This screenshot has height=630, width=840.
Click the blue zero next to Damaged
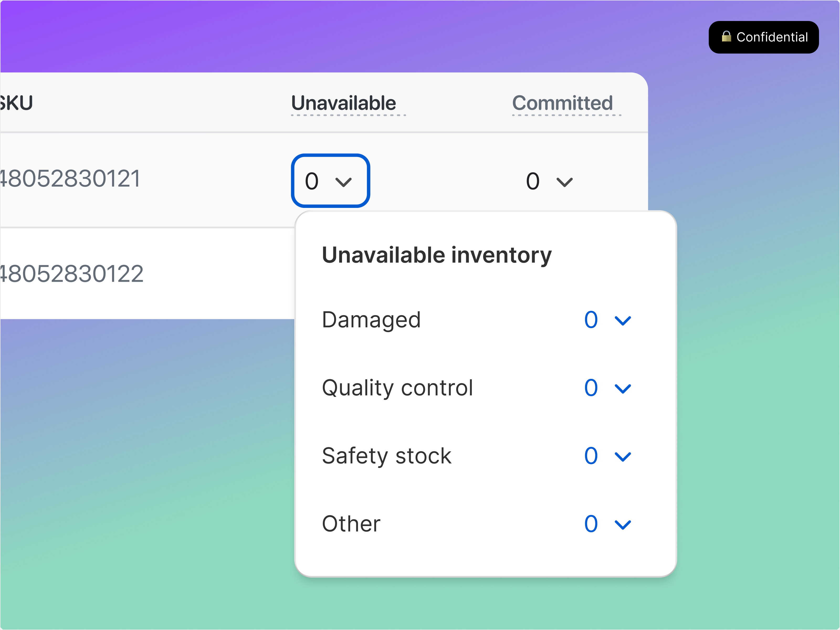(x=591, y=319)
